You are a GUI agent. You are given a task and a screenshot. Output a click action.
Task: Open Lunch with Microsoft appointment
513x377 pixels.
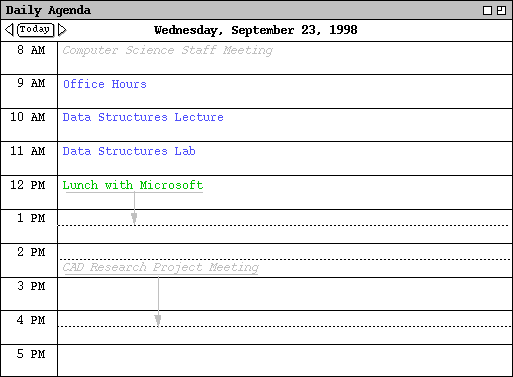(133, 185)
